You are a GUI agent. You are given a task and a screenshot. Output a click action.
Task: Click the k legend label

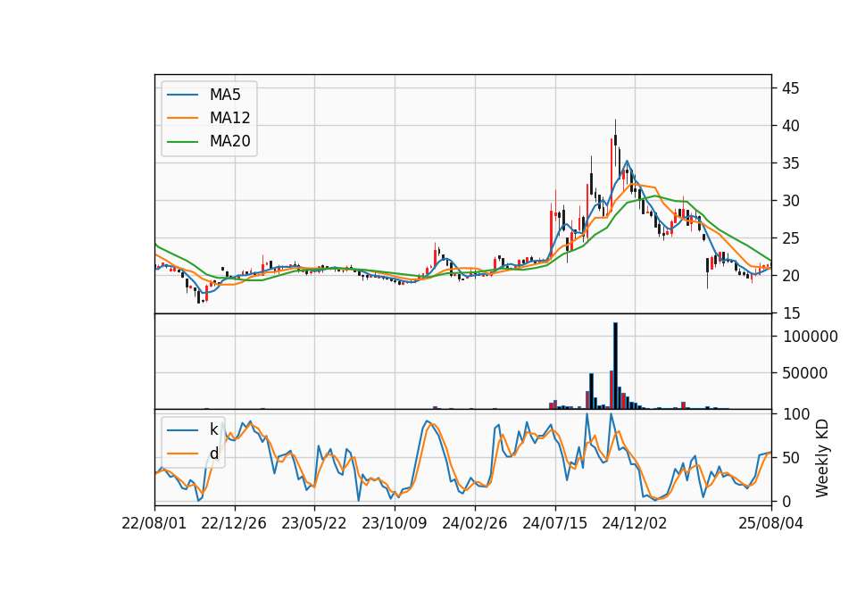click(213, 429)
